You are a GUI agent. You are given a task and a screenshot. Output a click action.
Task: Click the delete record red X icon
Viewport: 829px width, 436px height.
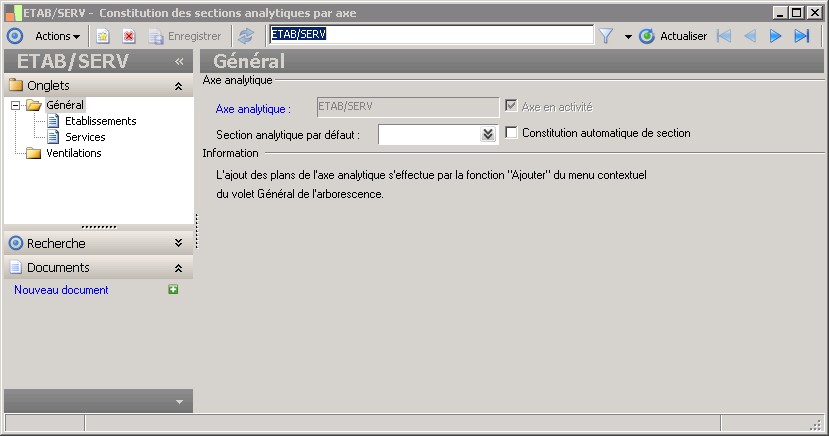(x=128, y=36)
